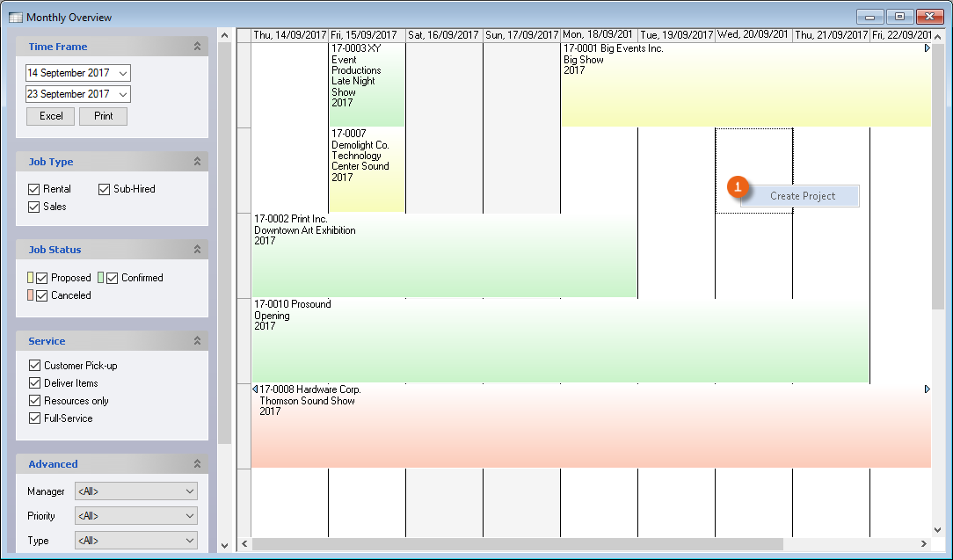Open the Manager dropdown list
This screenshot has height=560, width=953.
click(x=190, y=491)
